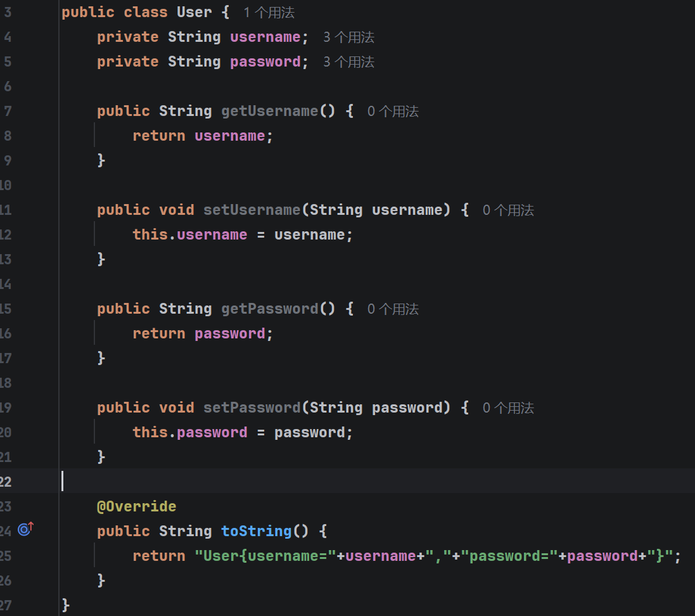Screen dimensions: 695x616
Task: Open usages hint beside private password field
Action: (x=348, y=62)
